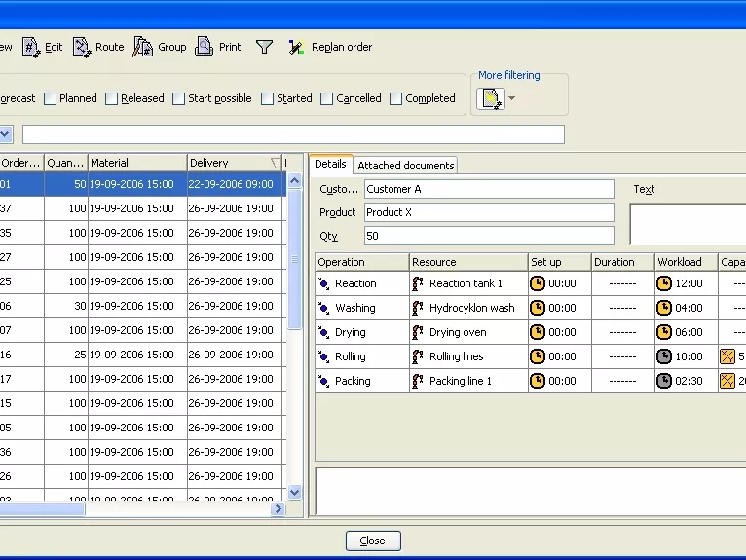Click the vertical scrollbar thumb of order list
The width and height of the screenshot is (746, 560).
pos(294,259)
